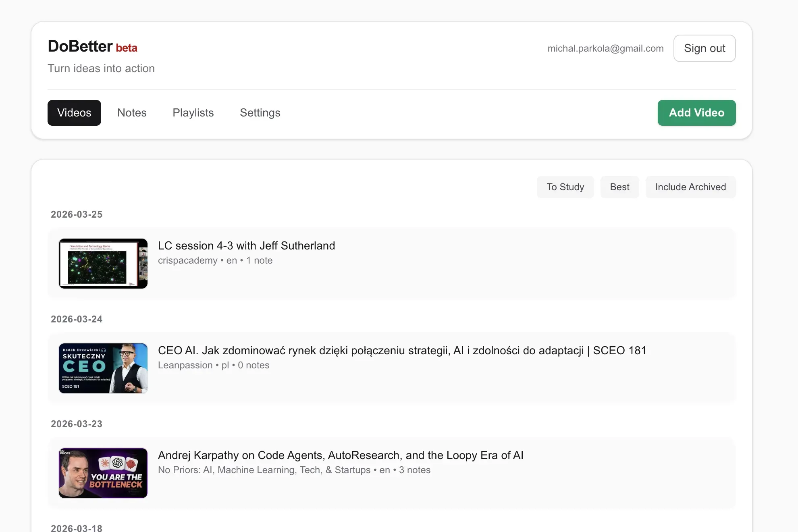Click the 2026-03-23 date heading

[x=77, y=424]
